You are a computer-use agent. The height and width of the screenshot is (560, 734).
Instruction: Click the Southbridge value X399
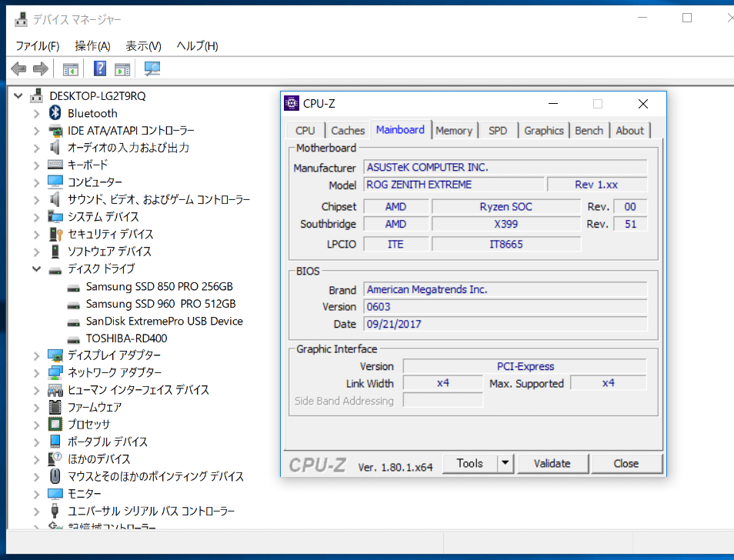coord(506,224)
